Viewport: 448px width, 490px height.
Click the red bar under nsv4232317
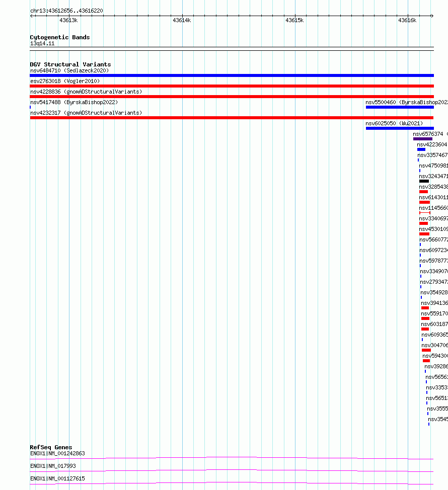232,118
